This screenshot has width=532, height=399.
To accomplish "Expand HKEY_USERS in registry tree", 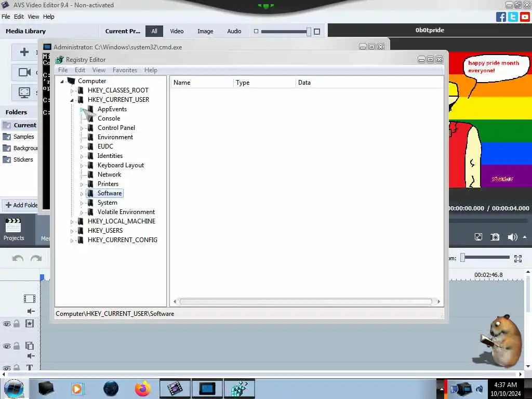I will tap(72, 231).
